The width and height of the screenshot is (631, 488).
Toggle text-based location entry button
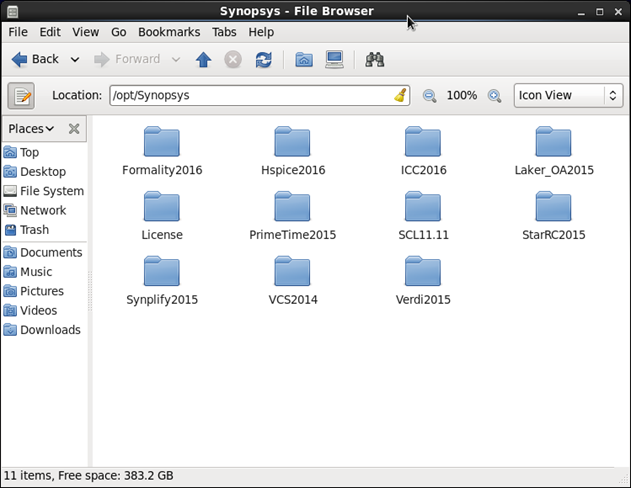click(21, 96)
